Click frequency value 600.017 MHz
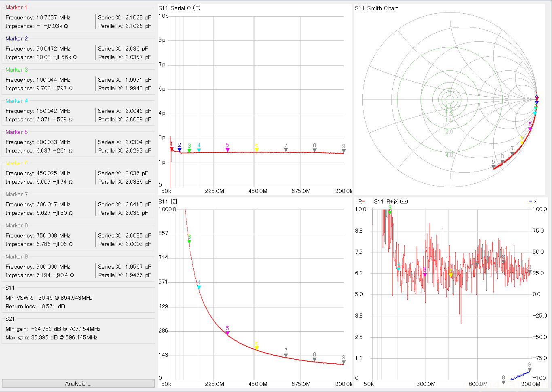This screenshot has height=392, width=552. (x=53, y=204)
